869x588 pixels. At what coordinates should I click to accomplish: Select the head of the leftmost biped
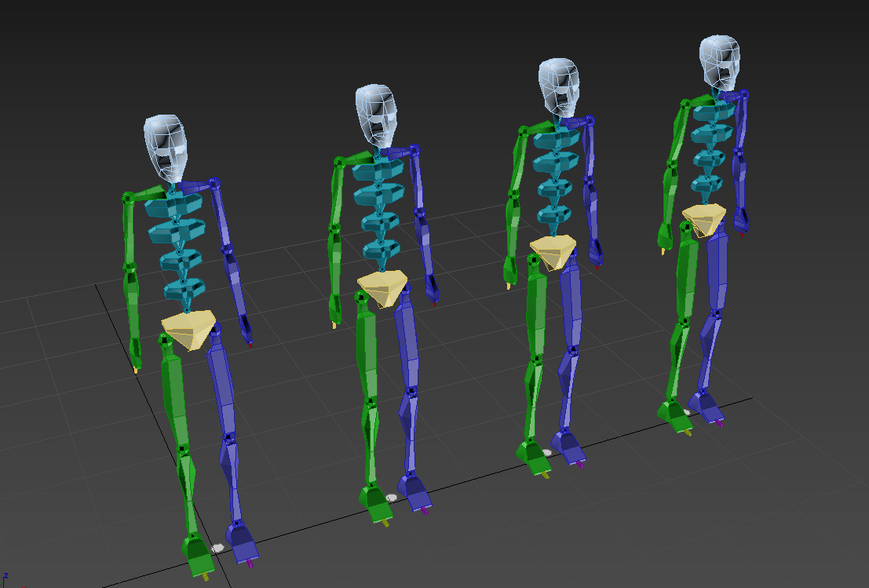tap(165, 148)
